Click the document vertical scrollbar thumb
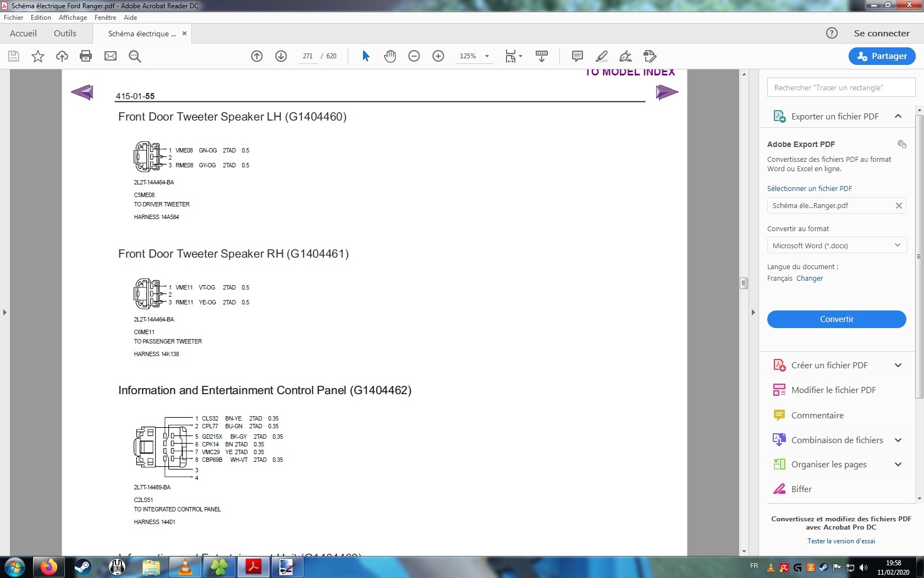The width and height of the screenshot is (924, 578). (744, 283)
